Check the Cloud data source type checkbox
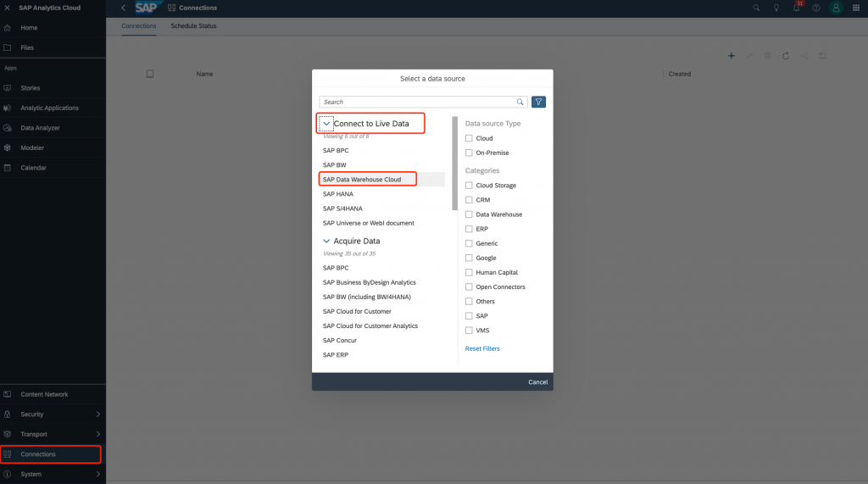Image resolution: width=868 pixels, height=484 pixels. 469,138
